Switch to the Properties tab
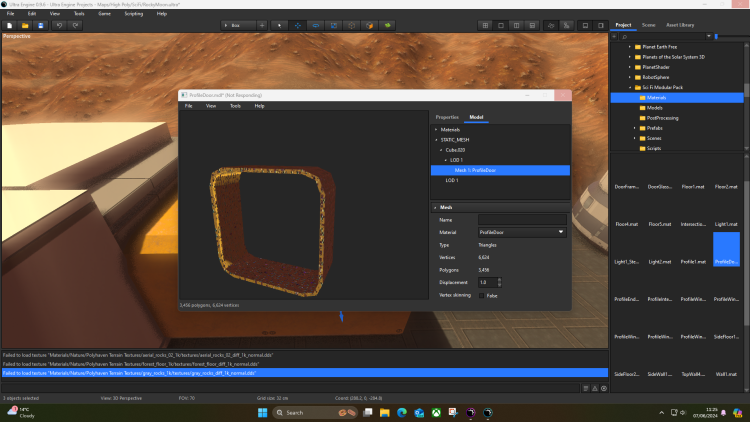750x422 pixels. 447,117
